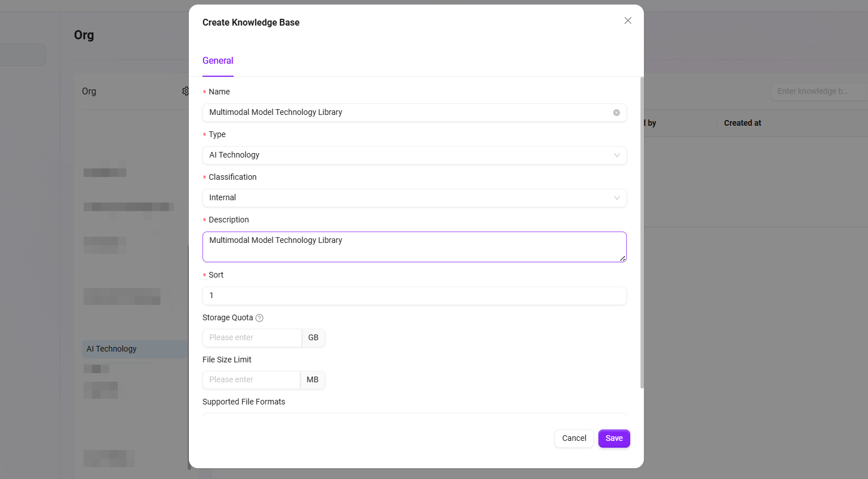
Task: Click the Storage Quota help icon
Action: click(x=259, y=318)
